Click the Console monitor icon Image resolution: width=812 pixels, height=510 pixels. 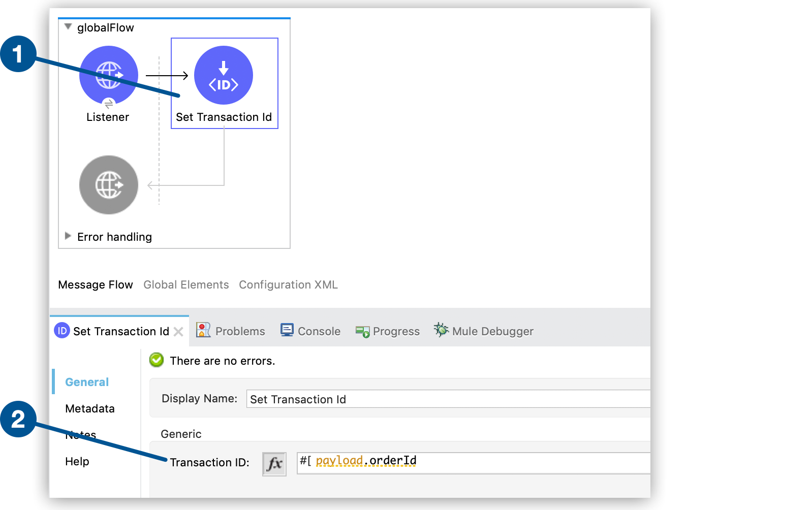point(287,331)
